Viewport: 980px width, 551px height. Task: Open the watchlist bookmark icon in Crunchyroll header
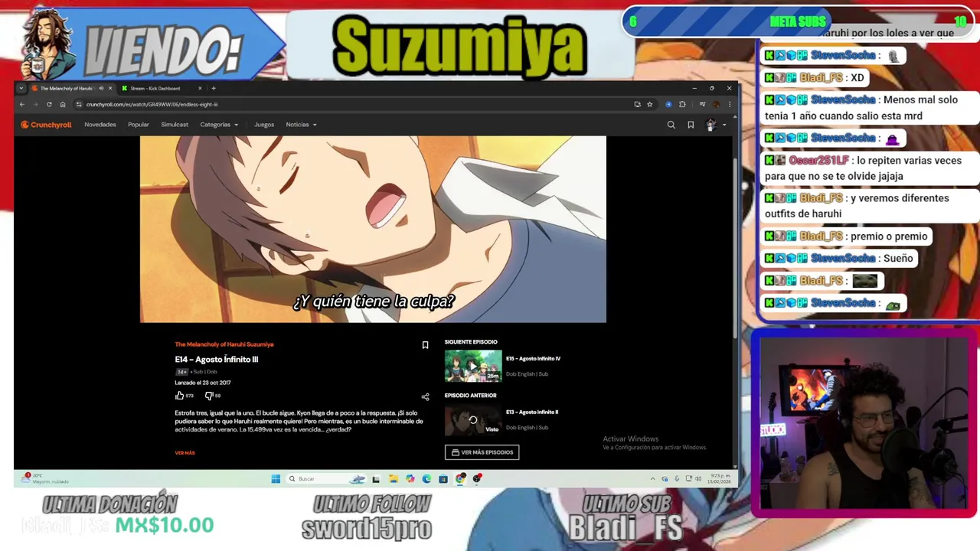pyautogui.click(x=691, y=125)
